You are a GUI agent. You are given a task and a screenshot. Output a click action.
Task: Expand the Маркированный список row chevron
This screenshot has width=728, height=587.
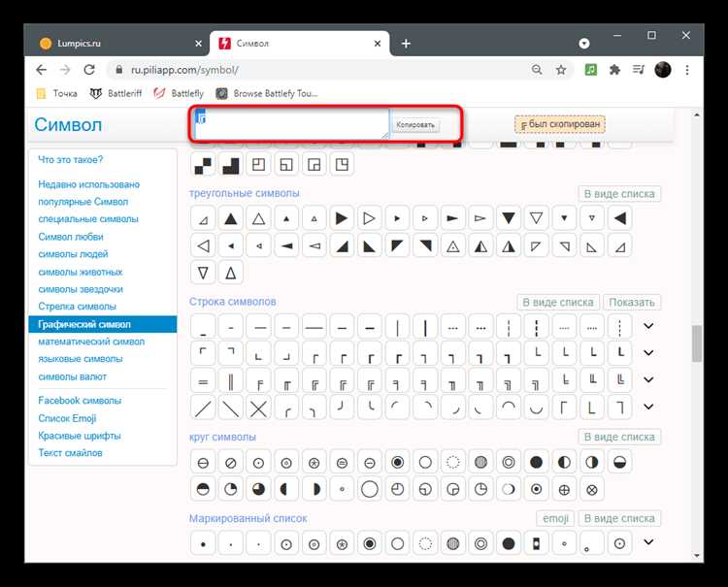pos(648,542)
